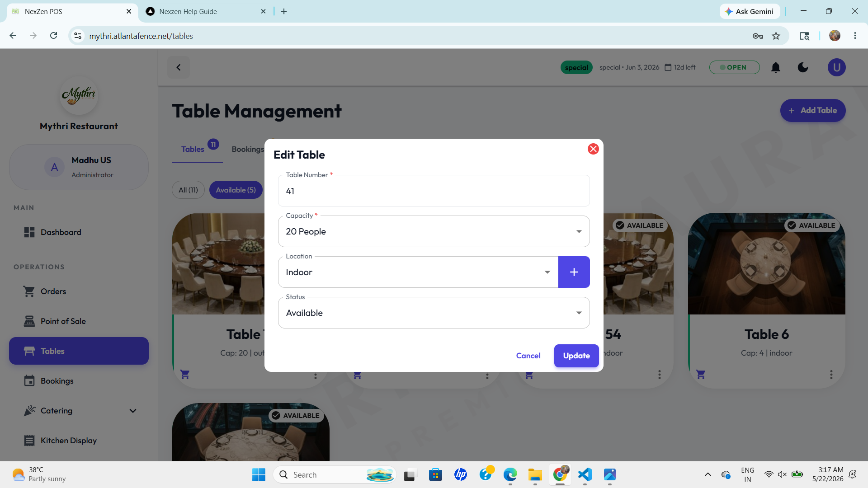Filter tables by Available (5)
868x488 pixels.
236,190
